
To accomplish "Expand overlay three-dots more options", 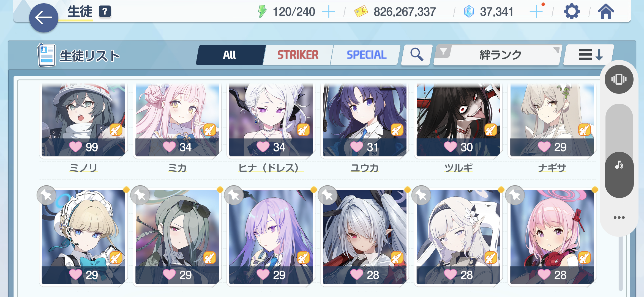I will pos(619,218).
